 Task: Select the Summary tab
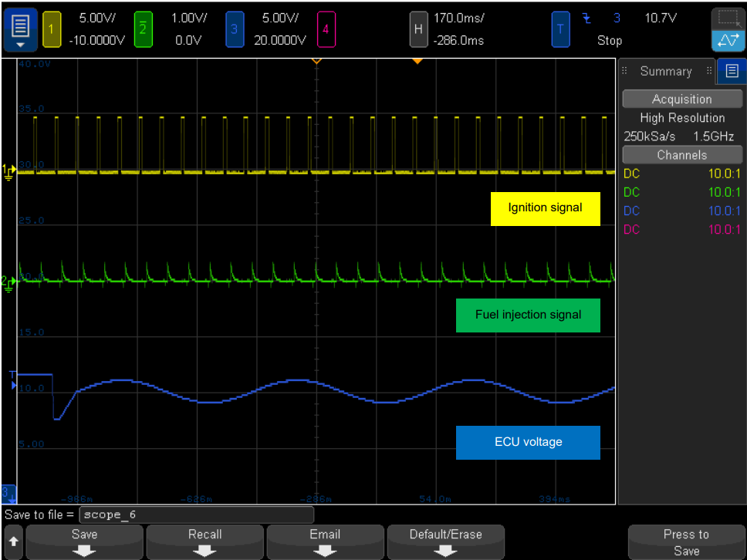point(666,72)
